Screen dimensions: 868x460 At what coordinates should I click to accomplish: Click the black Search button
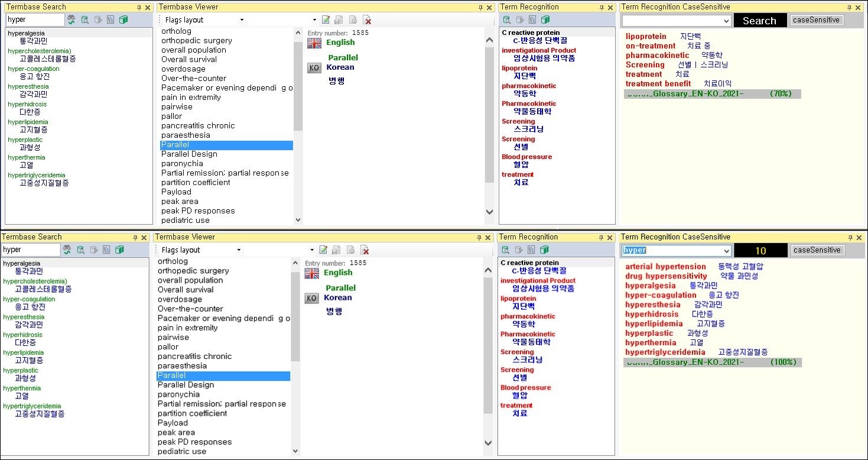coord(760,20)
